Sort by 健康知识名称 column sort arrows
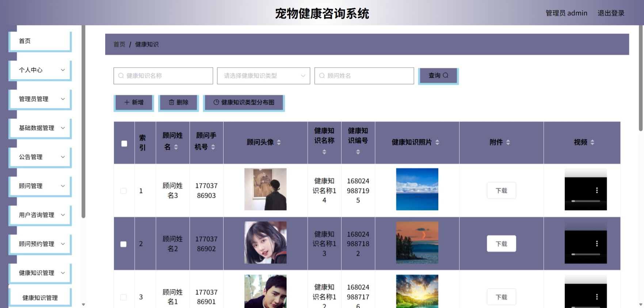Viewport: 644px width, 308px height. tap(324, 152)
